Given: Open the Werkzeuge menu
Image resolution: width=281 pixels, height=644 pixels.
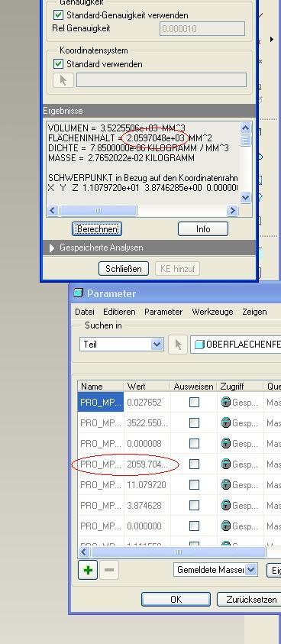Looking at the screenshot, I should 212,312.
